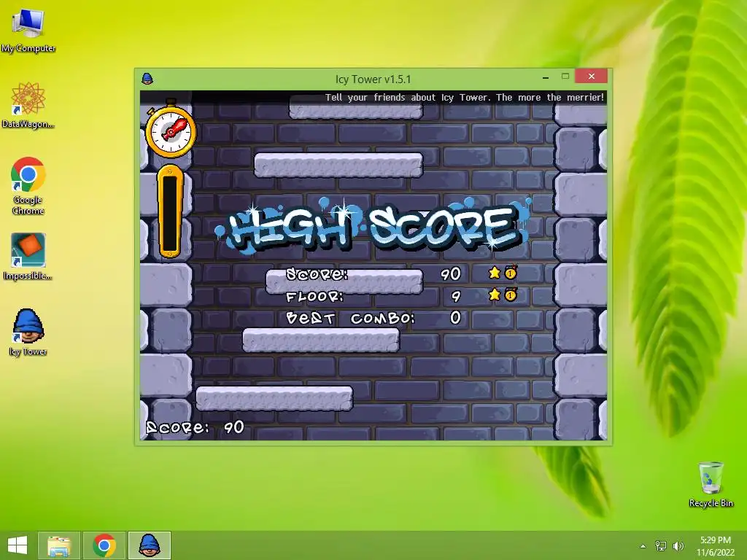
Task: Click the gold star next to Score 90
Action: [x=495, y=273]
